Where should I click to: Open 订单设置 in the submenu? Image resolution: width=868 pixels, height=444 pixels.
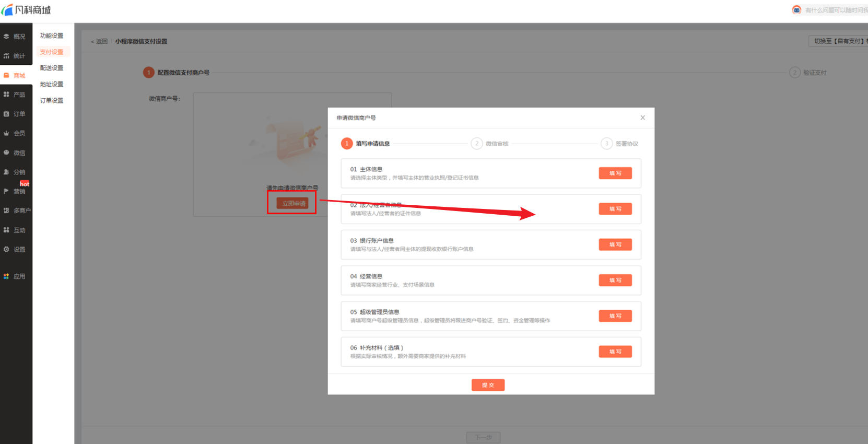(52, 100)
